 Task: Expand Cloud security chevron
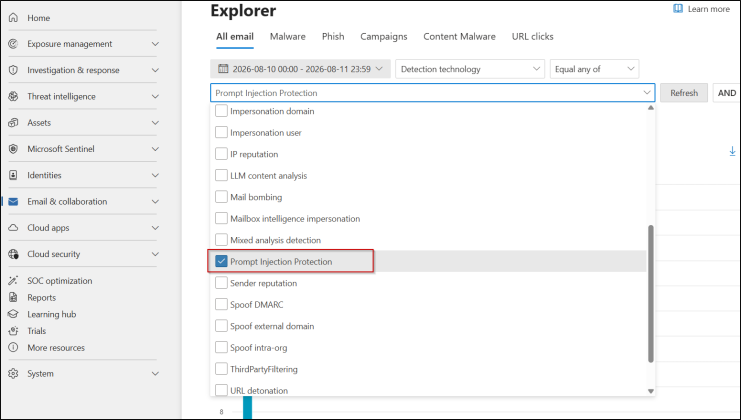(155, 254)
